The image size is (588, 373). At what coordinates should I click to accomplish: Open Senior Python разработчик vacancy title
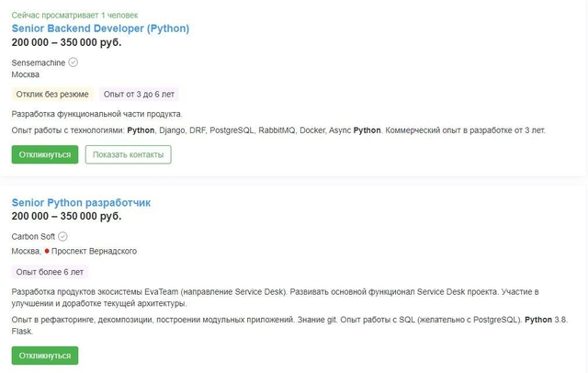click(81, 203)
